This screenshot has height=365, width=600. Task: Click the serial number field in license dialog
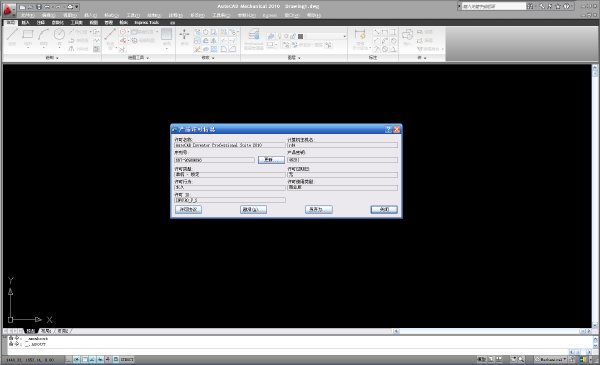[214, 160]
